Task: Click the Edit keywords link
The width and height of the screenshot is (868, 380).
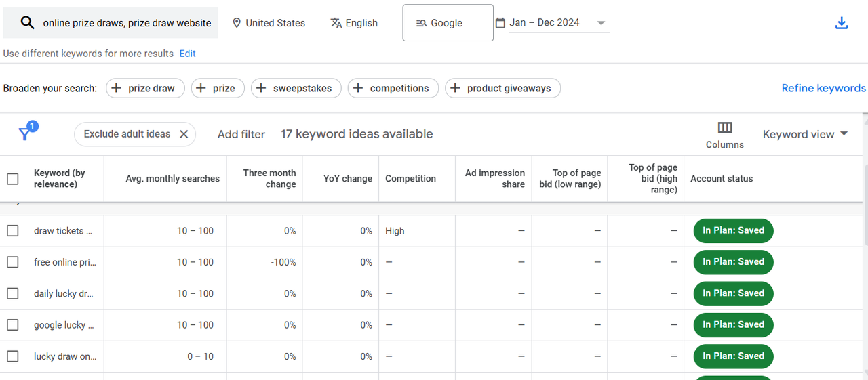Action: pos(188,54)
